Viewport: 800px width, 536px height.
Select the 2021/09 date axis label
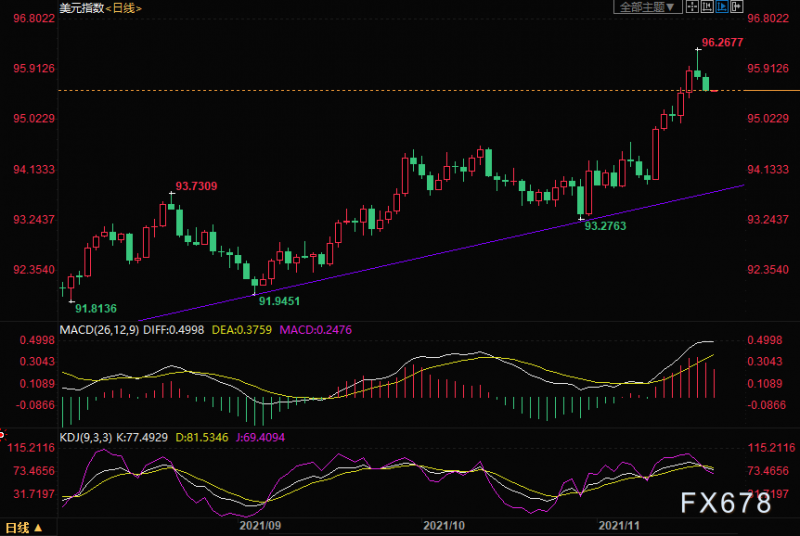pos(260,525)
